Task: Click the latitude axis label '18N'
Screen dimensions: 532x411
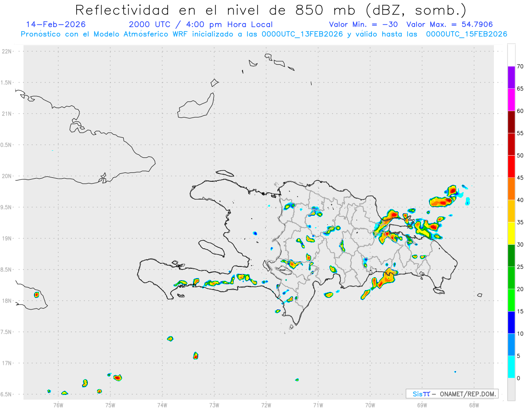Action: (x=7, y=301)
